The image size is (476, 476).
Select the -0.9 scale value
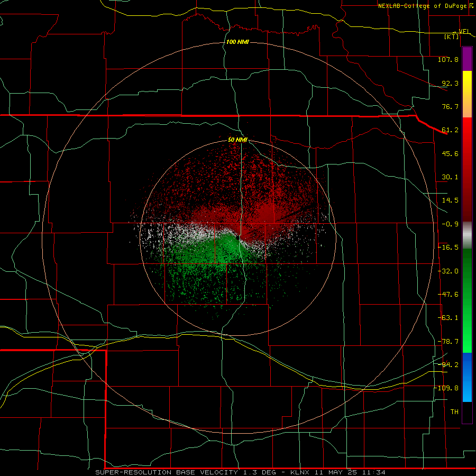(x=450, y=224)
